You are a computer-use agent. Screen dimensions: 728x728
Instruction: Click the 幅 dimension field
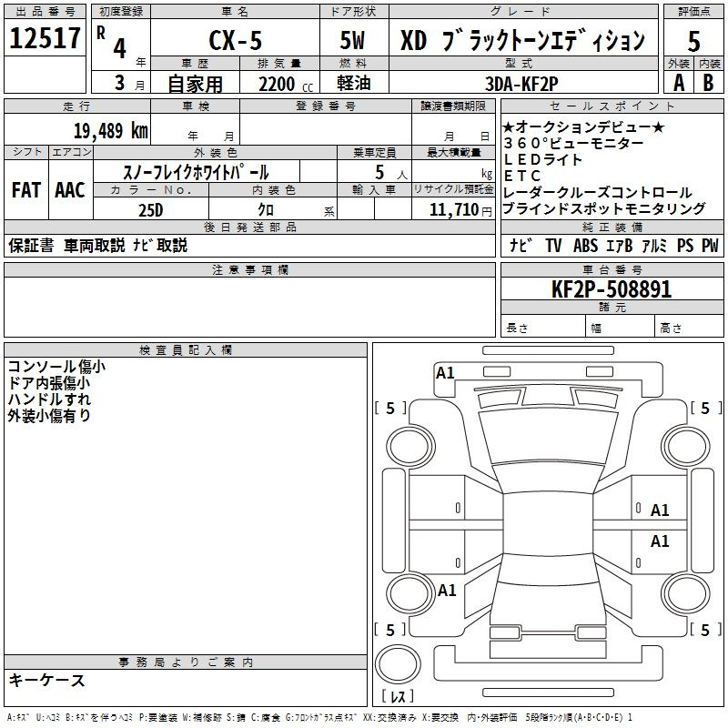620,328
